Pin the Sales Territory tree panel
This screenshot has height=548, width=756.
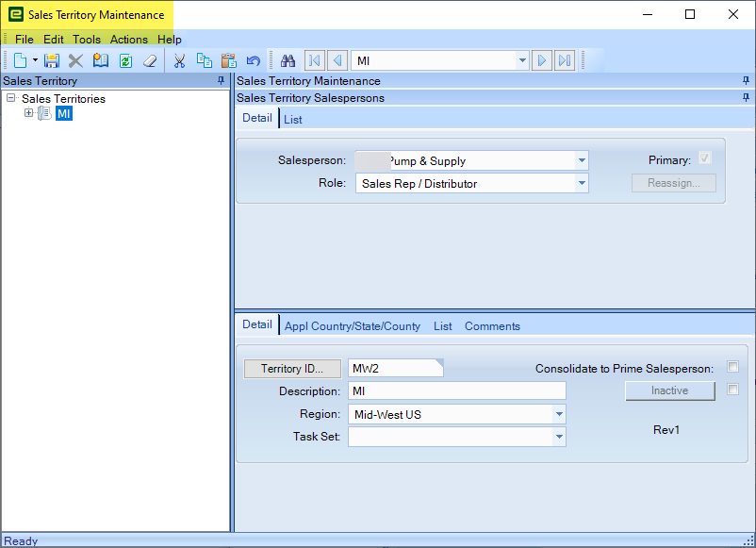[x=221, y=80]
